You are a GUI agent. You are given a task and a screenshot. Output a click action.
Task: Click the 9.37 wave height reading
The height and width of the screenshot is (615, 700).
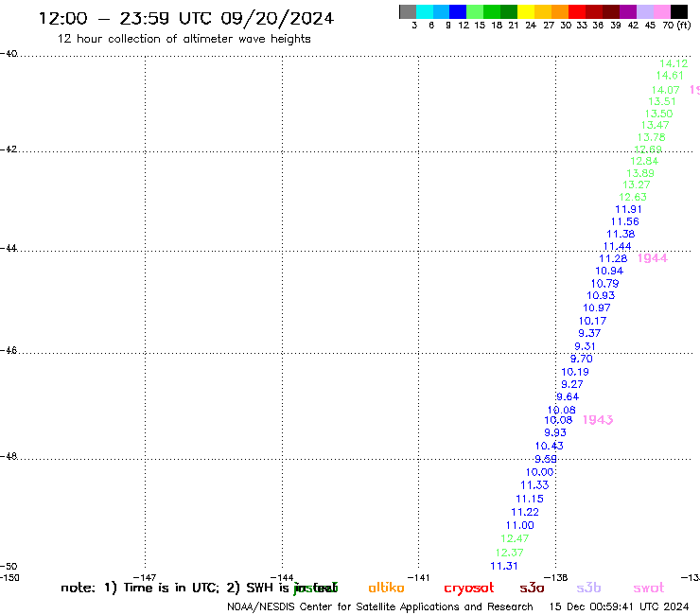coord(589,333)
